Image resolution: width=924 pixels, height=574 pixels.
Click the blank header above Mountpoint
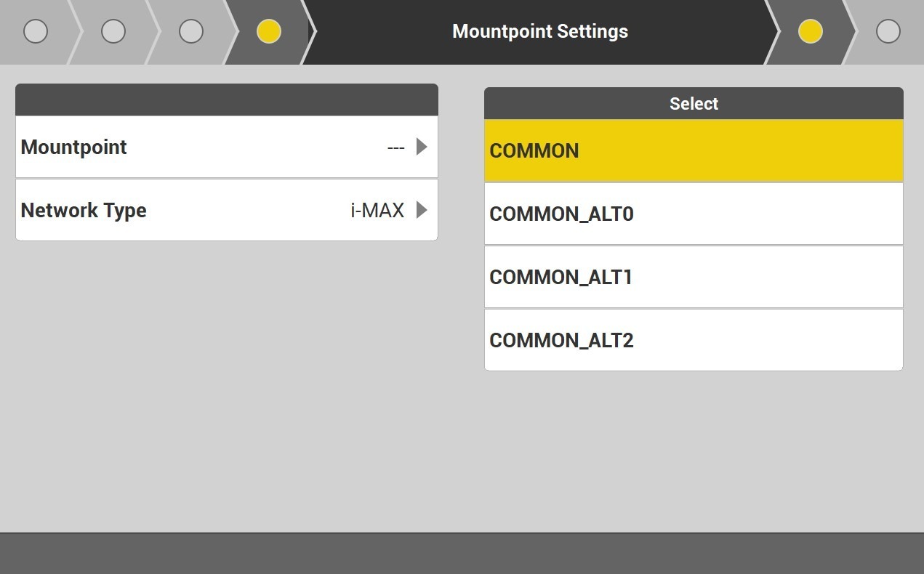[x=226, y=100]
